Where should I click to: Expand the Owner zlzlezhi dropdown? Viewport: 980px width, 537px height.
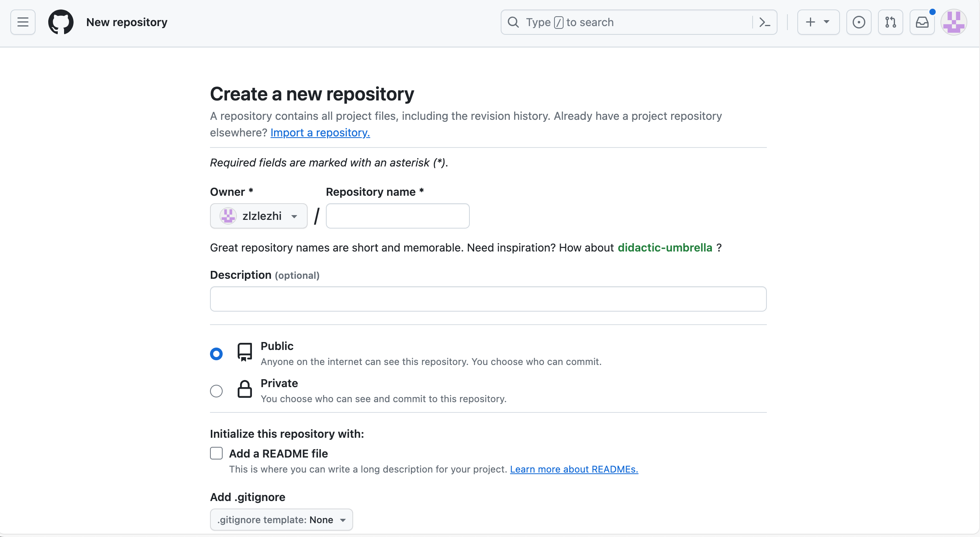[259, 216]
